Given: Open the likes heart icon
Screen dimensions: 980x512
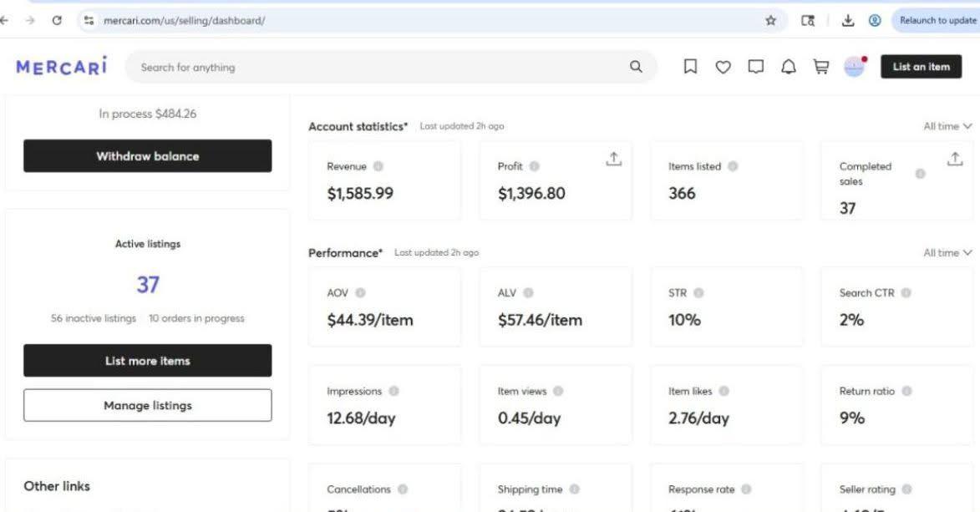Looking at the screenshot, I should point(724,68).
